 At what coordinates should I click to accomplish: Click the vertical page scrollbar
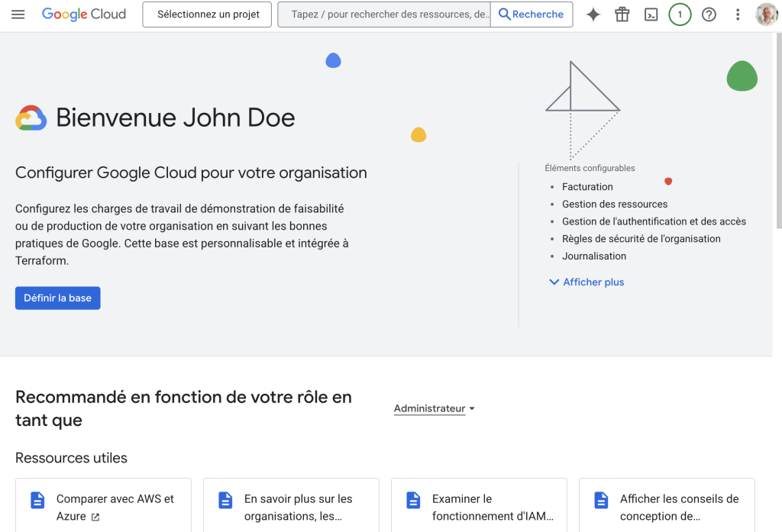tap(777, 130)
